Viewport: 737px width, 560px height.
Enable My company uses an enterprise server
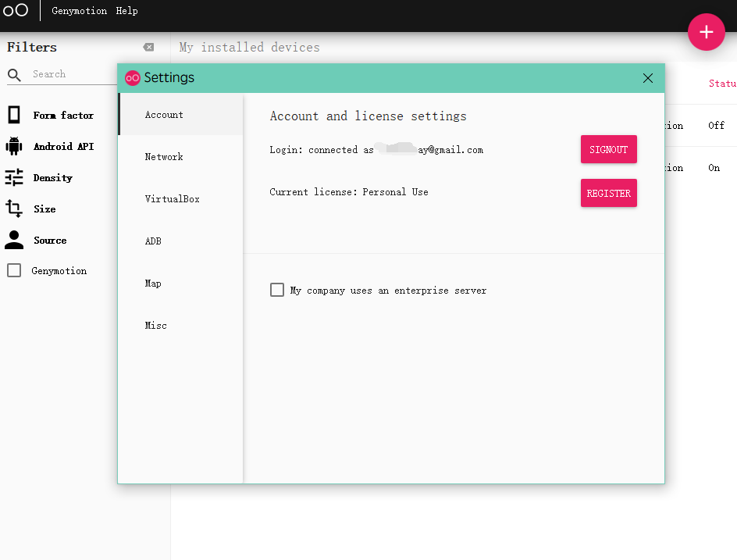point(277,290)
